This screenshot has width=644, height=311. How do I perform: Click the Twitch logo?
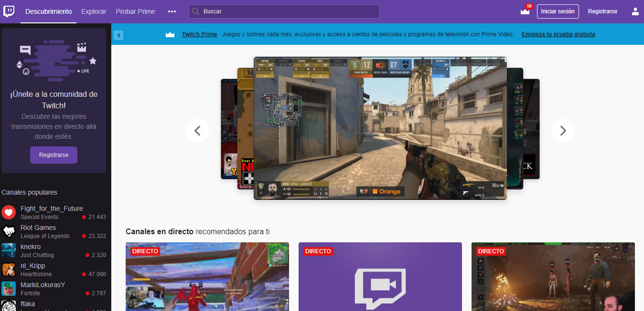9,11
